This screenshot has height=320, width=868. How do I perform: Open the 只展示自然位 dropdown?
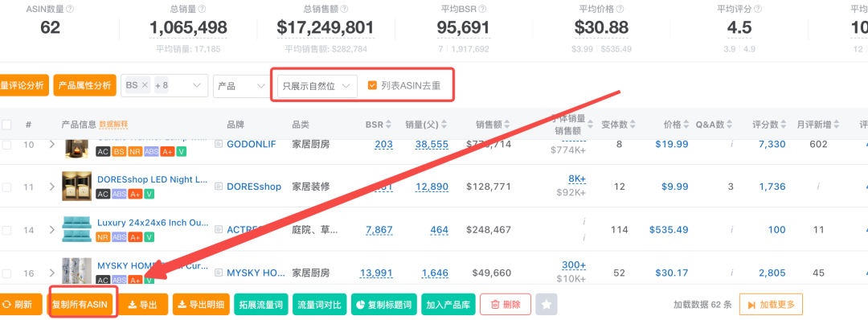pyautogui.click(x=317, y=86)
